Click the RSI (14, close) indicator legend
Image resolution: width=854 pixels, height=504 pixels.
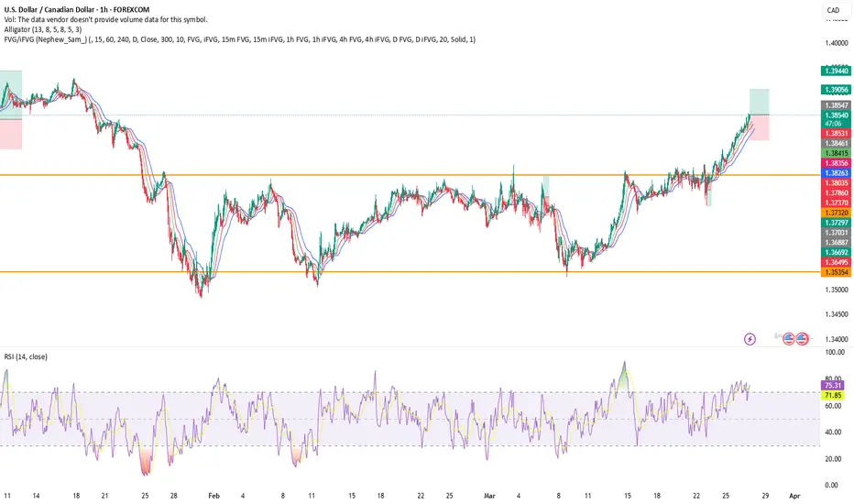pyautogui.click(x=26, y=356)
